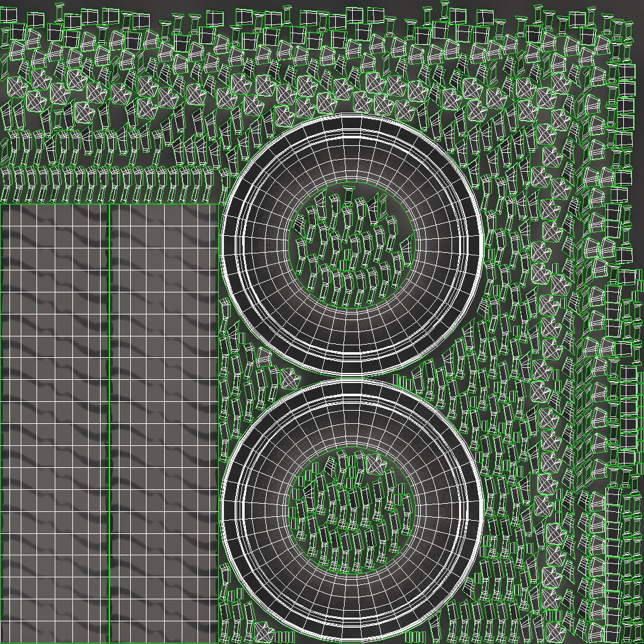This screenshot has height=644, width=644.
Task: Select the right green border of the grid island
Action: pos(218,423)
